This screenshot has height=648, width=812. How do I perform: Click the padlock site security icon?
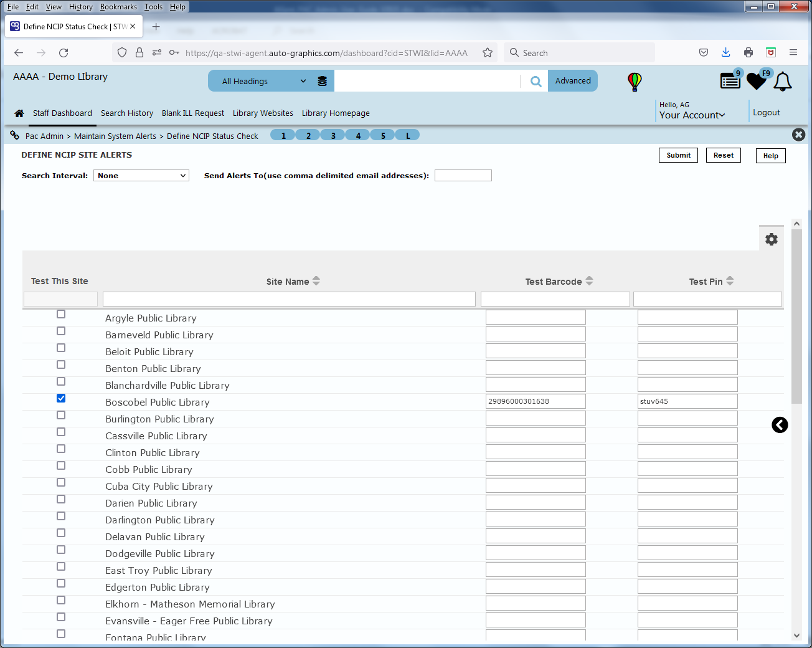[x=139, y=53]
